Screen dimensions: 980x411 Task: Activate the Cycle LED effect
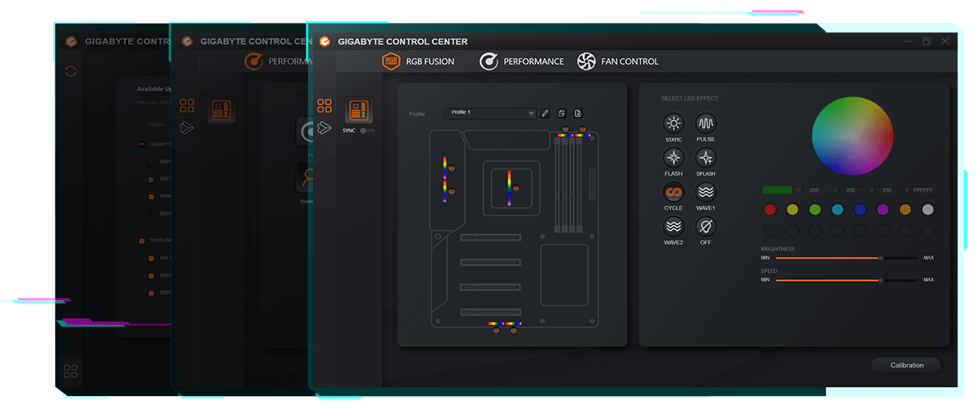tap(673, 192)
